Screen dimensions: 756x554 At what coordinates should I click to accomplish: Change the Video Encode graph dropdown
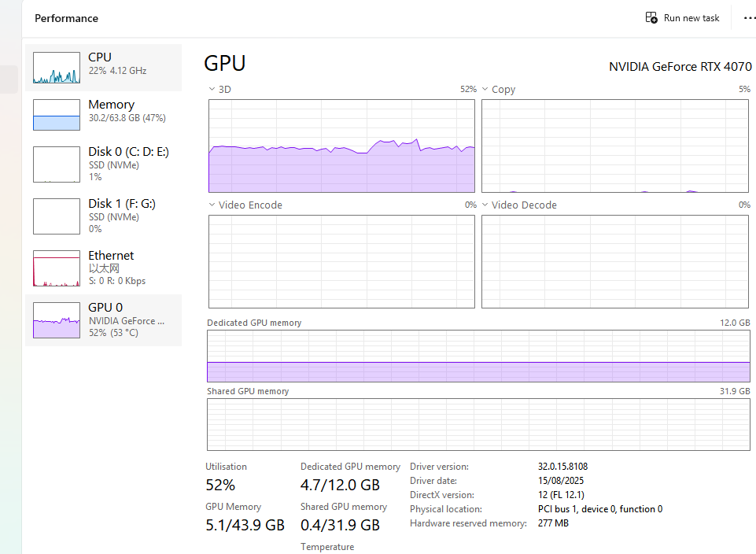[212, 205]
